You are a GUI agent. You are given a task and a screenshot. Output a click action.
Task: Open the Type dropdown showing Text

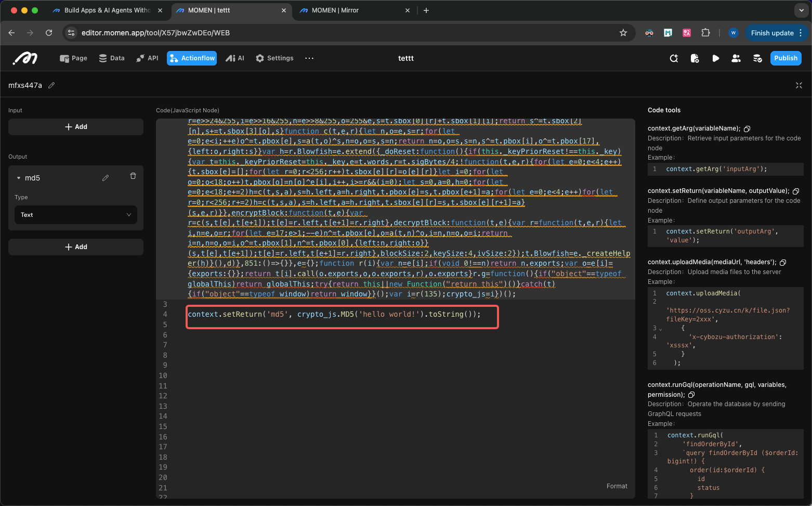pyautogui.click(x=76, y=215)
